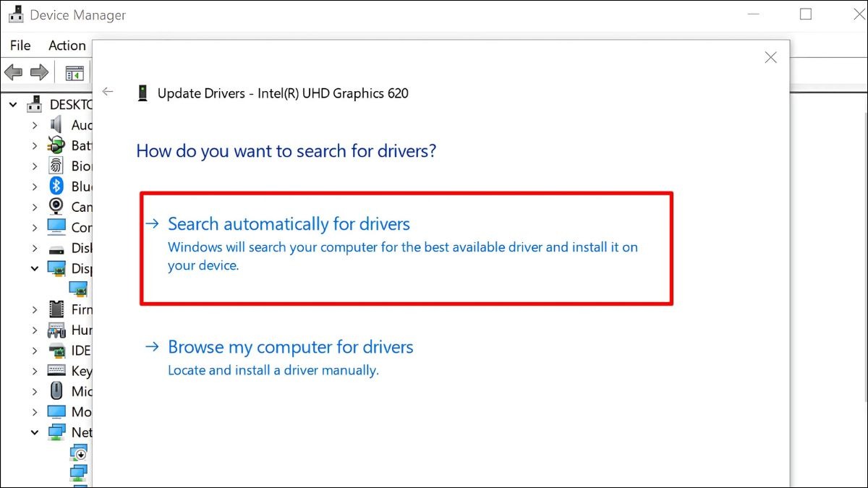
Task: Select the Monitors category icon
Action: click(56, 411)
